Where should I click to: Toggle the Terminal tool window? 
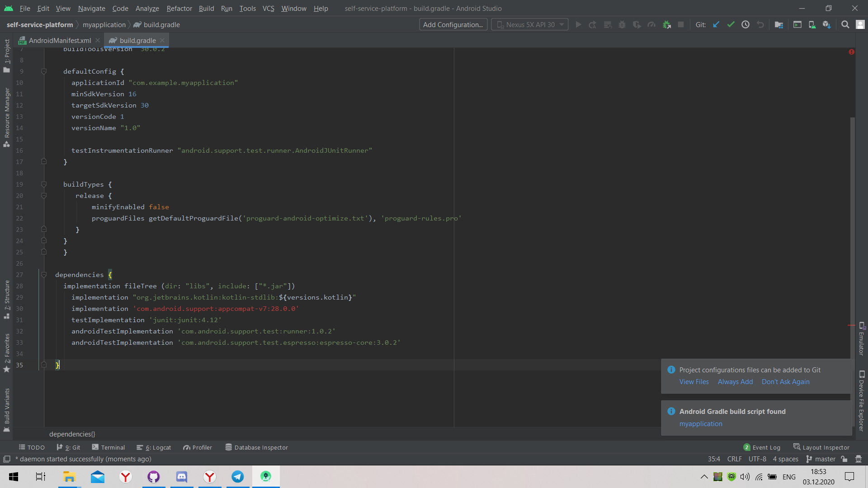coord(108,447)
